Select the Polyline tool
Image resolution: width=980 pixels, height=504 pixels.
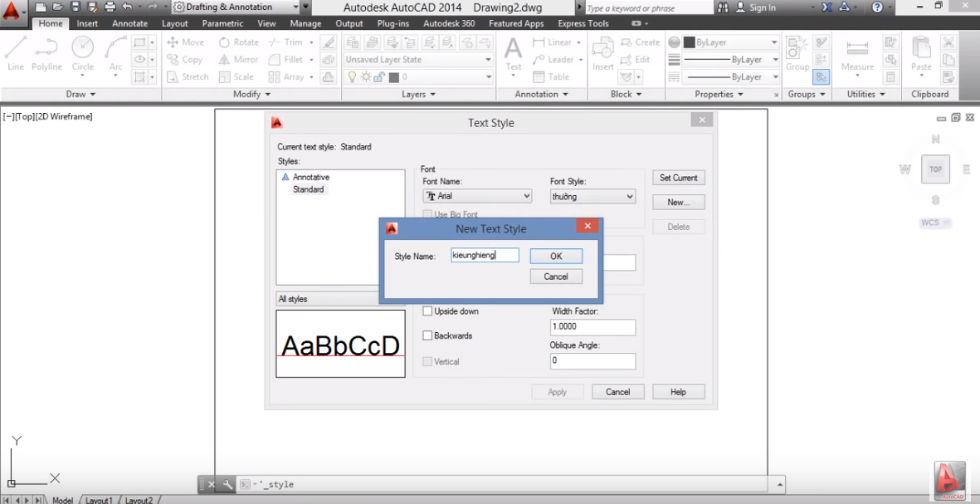coord(46,58)
